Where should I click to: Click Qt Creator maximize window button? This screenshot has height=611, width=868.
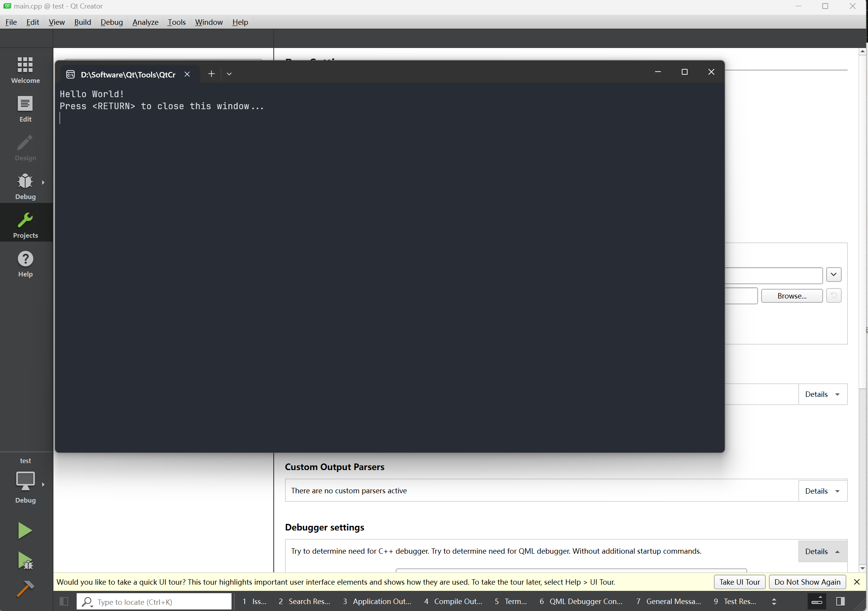[x=825, y=6]
